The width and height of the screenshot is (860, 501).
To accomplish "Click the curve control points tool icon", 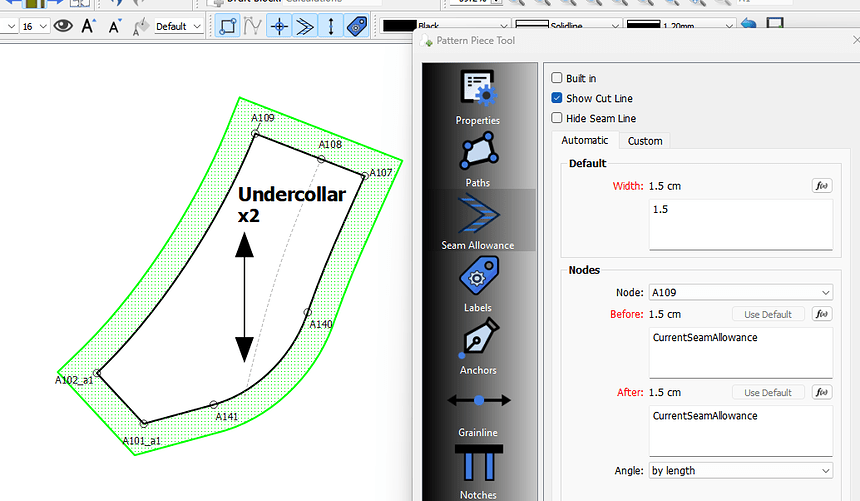I will 252,26.
